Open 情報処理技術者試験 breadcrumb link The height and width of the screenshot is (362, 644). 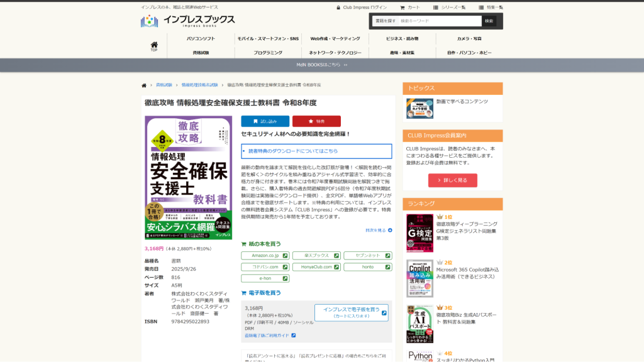(x=199, y=85)
